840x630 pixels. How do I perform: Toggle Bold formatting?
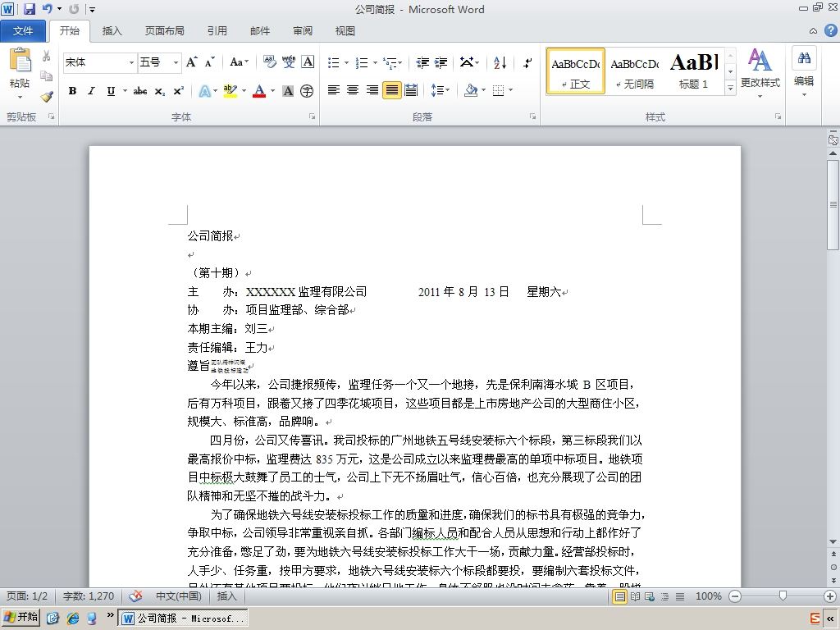click(72, 91)
